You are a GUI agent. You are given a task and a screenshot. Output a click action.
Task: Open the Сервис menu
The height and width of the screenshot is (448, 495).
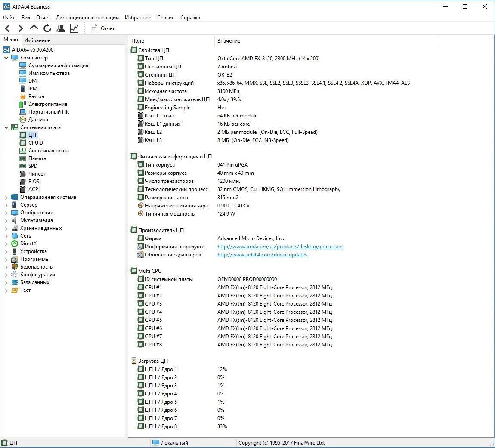(166, 18)
